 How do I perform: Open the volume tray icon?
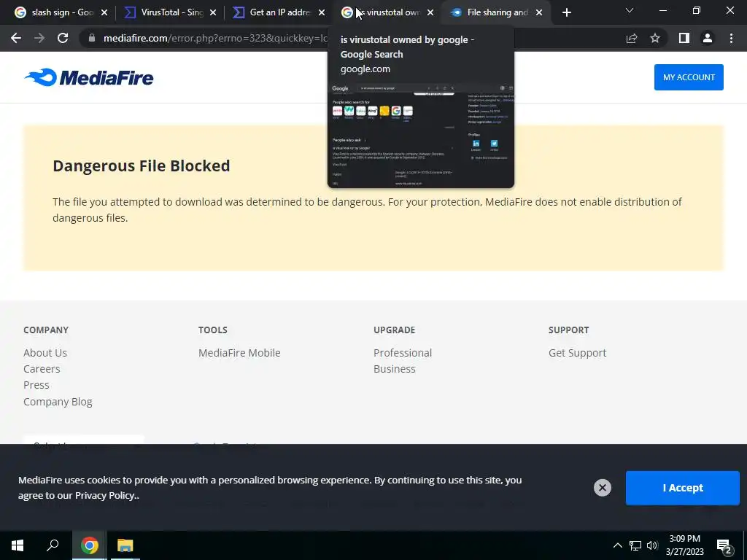652,545
